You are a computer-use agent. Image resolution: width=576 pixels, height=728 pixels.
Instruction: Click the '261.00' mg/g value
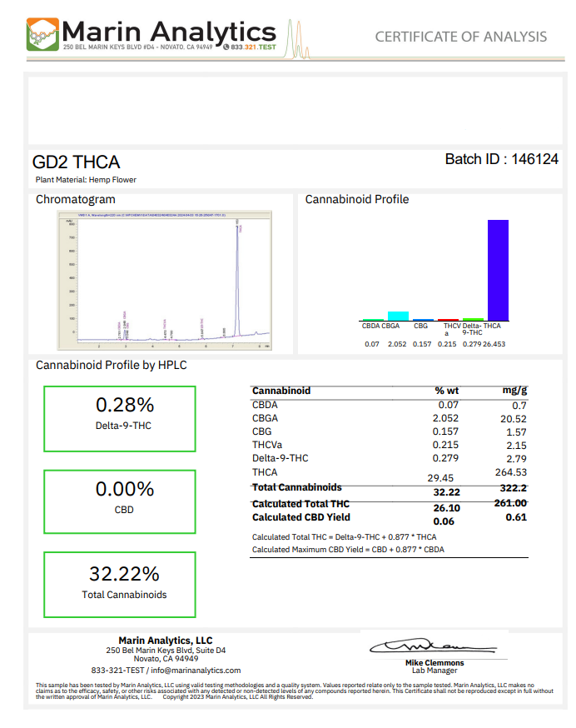[x=510, y=503]
